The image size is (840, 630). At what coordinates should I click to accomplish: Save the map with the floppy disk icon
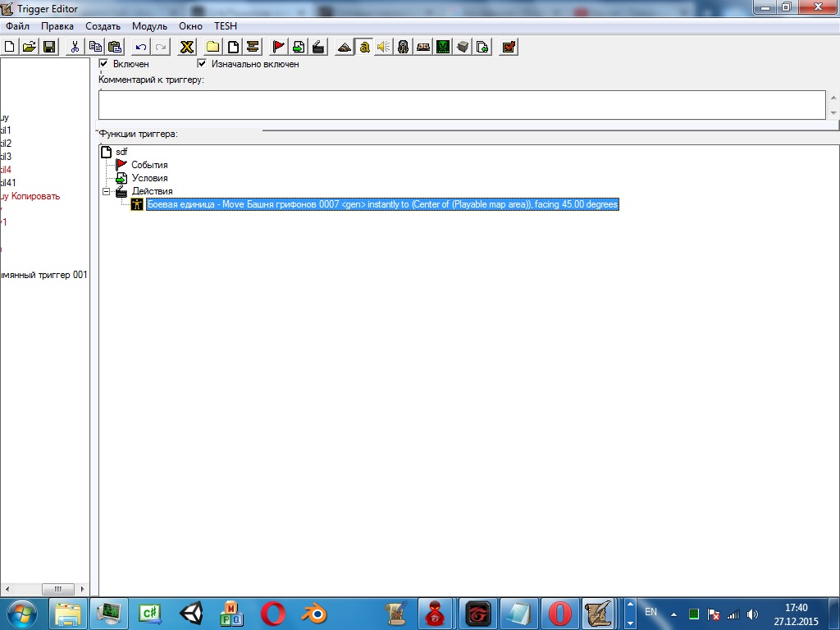click(x=49, y=47)
